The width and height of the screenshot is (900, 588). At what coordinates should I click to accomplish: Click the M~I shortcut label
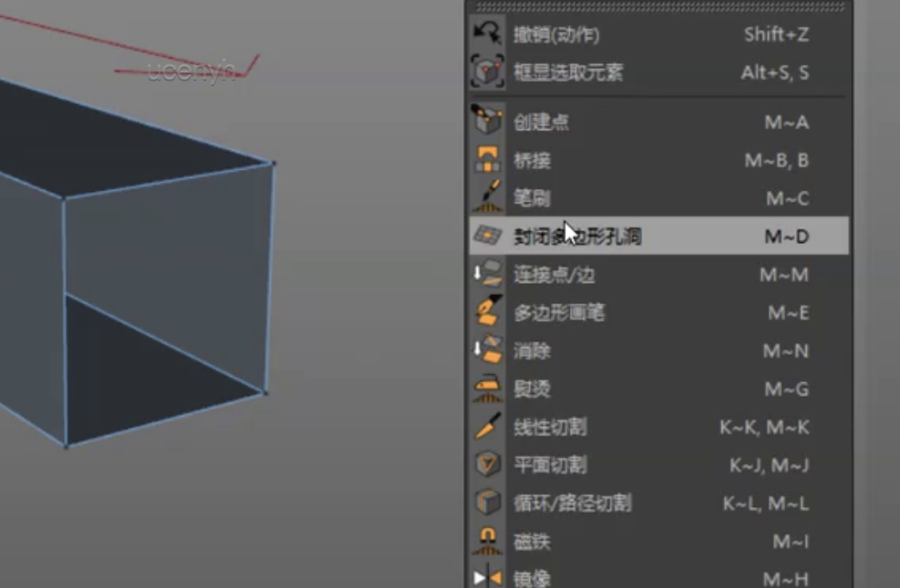(x=791, y=541)
